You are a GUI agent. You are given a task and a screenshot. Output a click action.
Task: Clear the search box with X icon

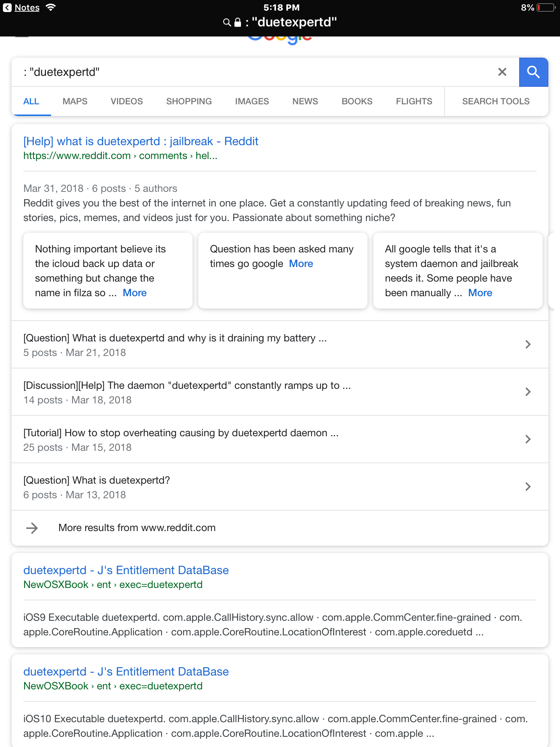coord(502,72)
